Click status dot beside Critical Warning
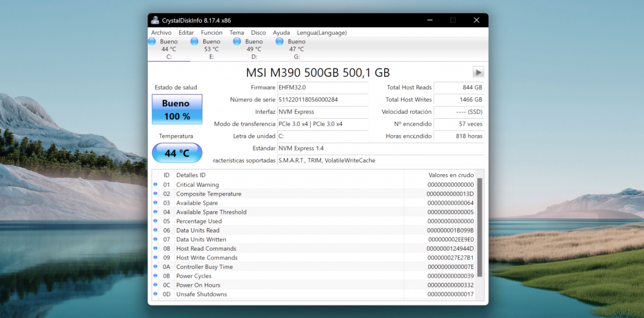The width and height of the screenshot is (644, 318). 155,185
